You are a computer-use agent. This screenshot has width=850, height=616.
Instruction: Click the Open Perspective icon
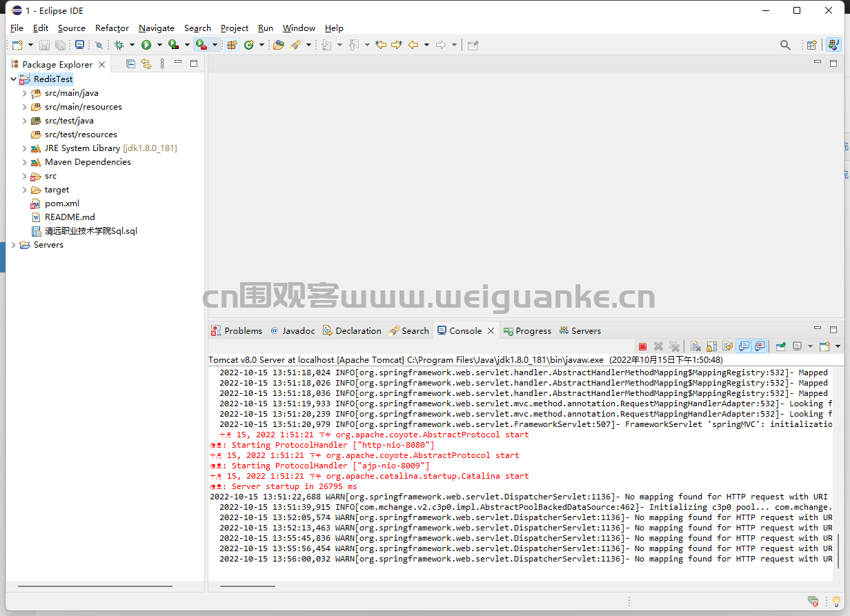[x=813, y=45]
